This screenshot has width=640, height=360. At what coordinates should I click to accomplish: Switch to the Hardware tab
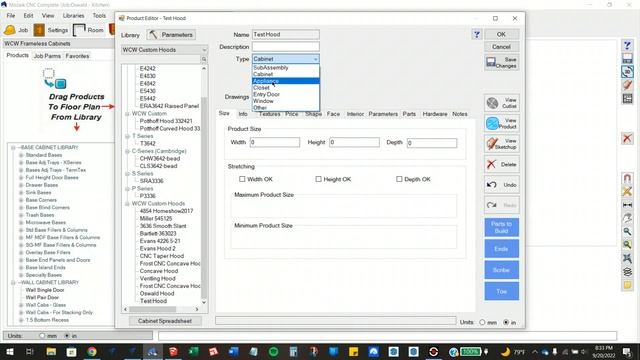435,114
